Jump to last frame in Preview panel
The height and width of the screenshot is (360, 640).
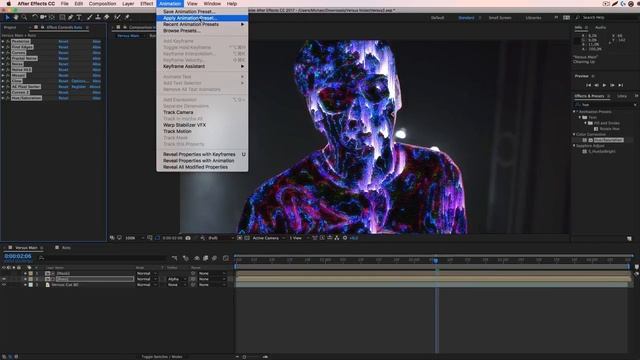[621, 85]
